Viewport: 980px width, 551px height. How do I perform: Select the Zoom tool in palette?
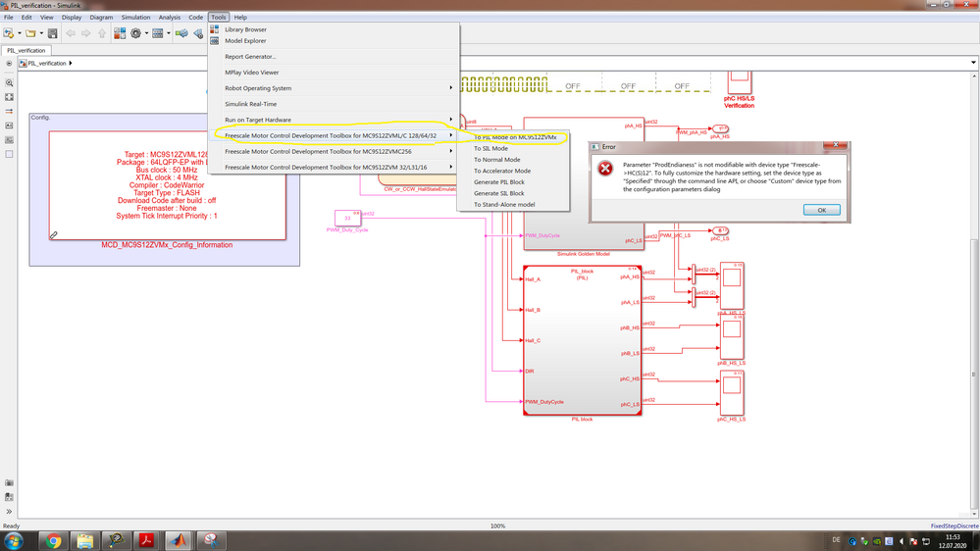point(9,82)
